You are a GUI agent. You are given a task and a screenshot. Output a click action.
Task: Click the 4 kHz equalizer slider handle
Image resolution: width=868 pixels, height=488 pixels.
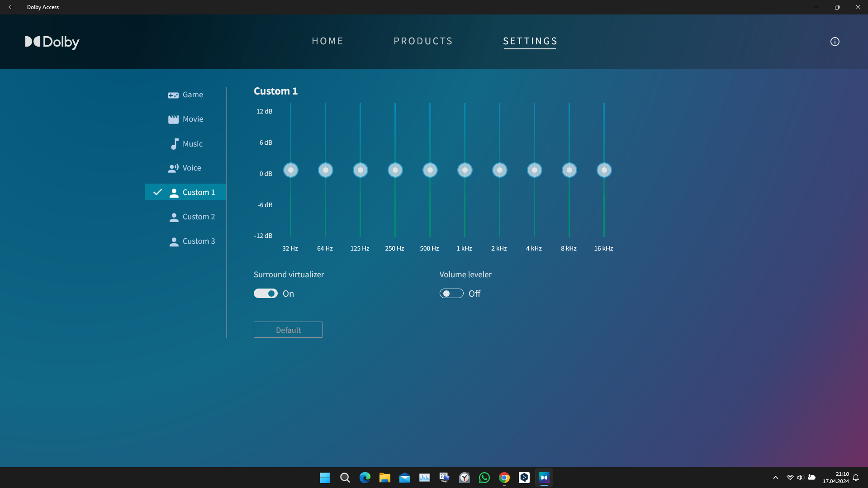(535, 170)
